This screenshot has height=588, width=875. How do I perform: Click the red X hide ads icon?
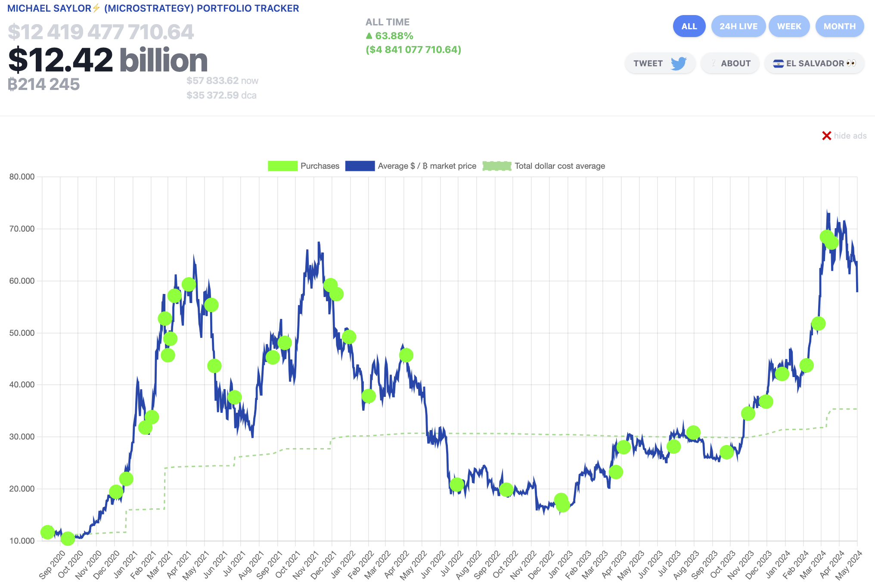coord(826,136)
